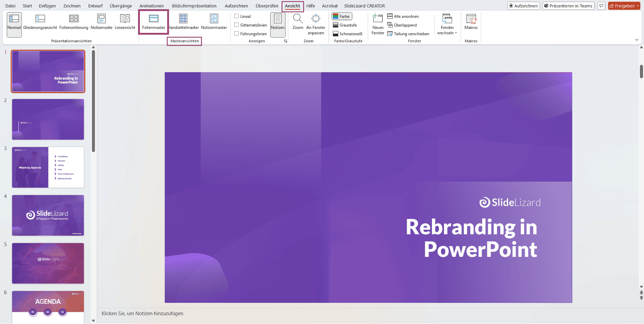Go to next slide double-arrow button
This screenshot has height=324, width=644.
[641, 298]
